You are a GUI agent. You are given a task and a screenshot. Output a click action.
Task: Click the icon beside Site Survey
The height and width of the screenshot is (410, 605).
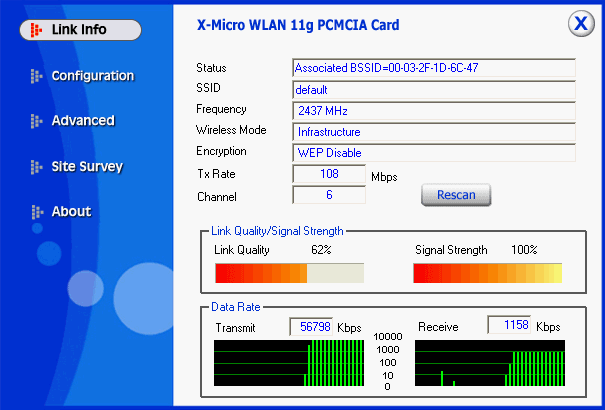pos(36,167)
